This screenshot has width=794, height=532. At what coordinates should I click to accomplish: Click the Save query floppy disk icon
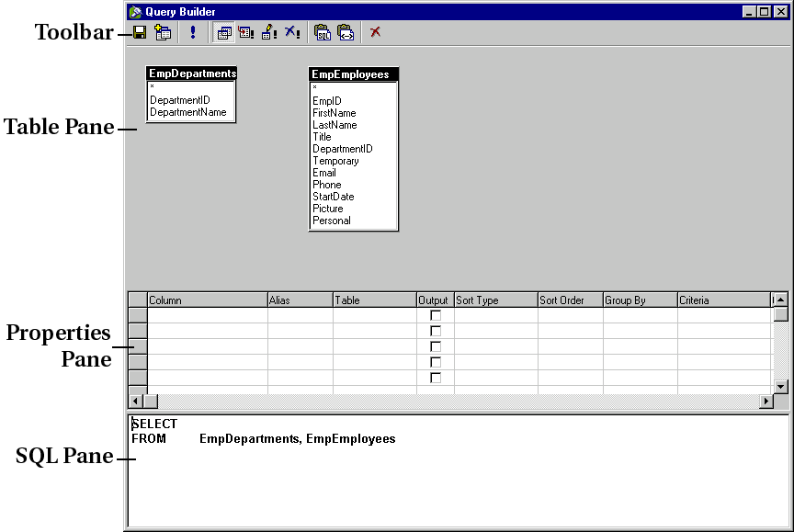[x=140, y=32]
